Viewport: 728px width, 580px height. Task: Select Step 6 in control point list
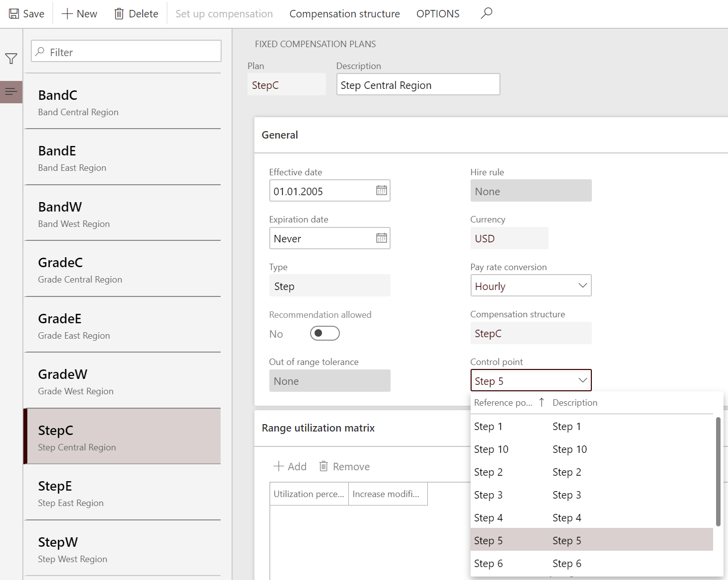click(x=591, y=564)
